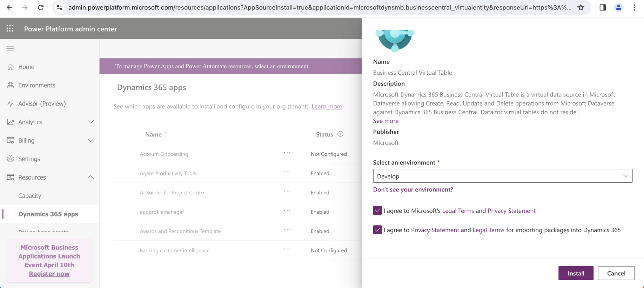Click the See more description link
Viewport: 644px width, 288px height.
(x=385, y=121)
